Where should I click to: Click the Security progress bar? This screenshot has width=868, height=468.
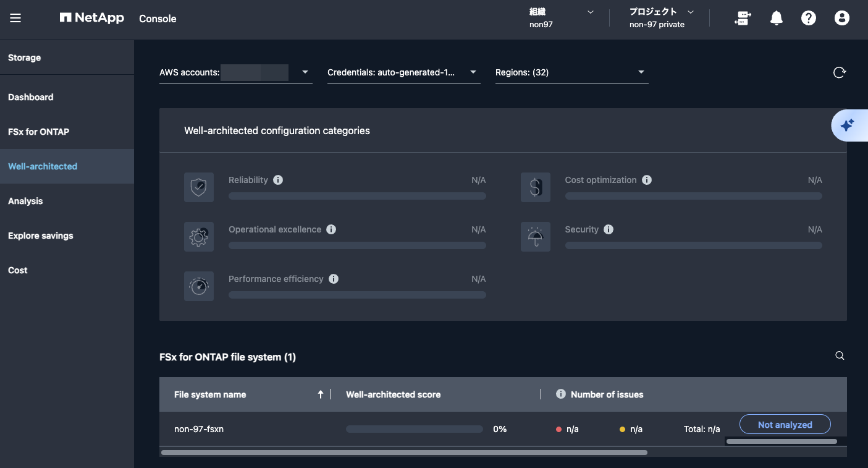pos(694,245)
